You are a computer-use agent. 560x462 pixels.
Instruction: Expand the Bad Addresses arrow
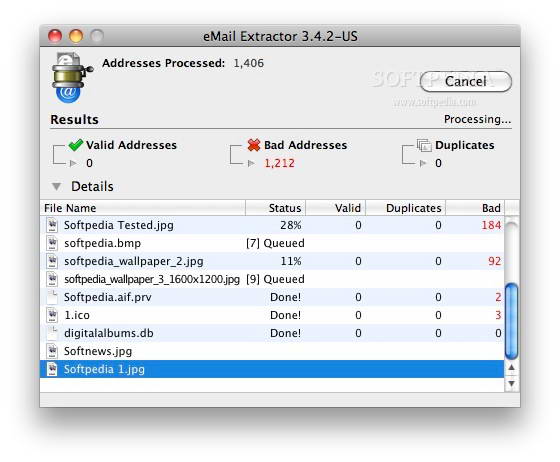point(251,163)
